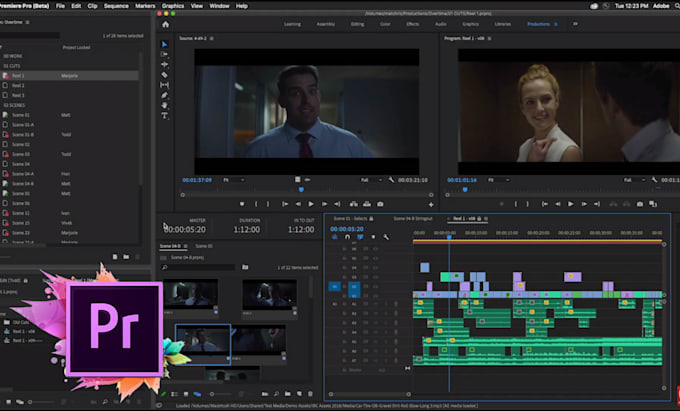The width and height of the screenshot is (680, 411).
Task: Open Source monitor resolution Full dropdown
Action: click(x=369, y=180)
